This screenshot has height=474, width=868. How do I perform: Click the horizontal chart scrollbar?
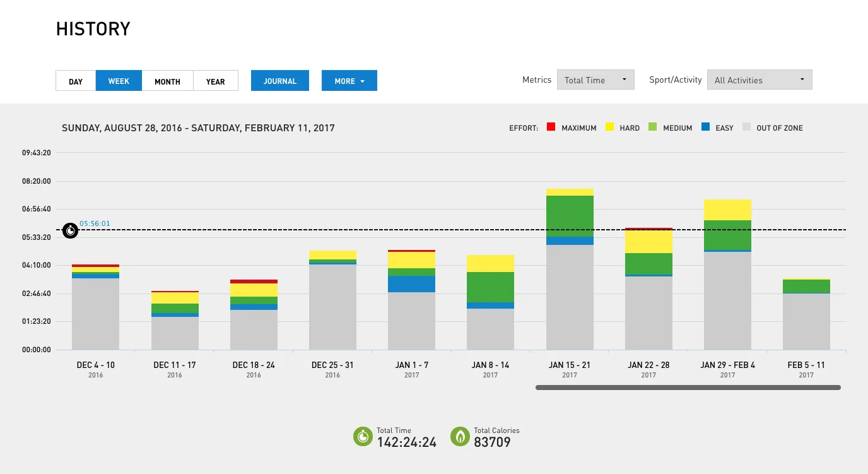point(688,388)
